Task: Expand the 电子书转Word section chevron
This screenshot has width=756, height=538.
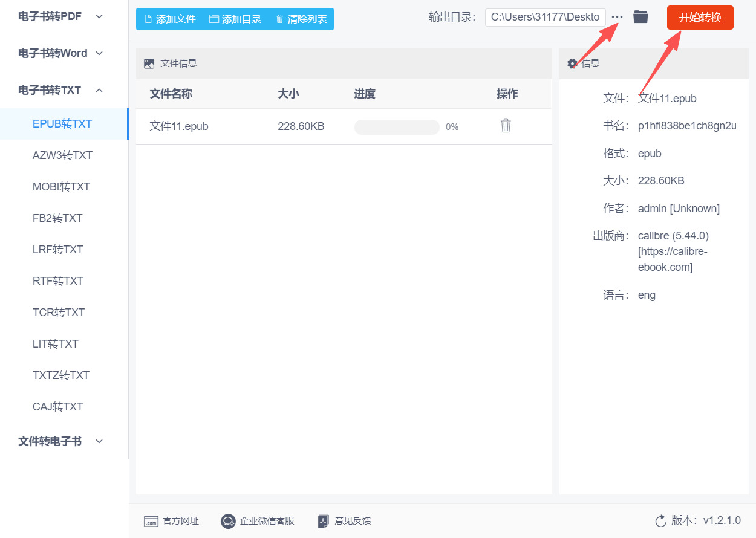Action: click(x=99, y=53)
